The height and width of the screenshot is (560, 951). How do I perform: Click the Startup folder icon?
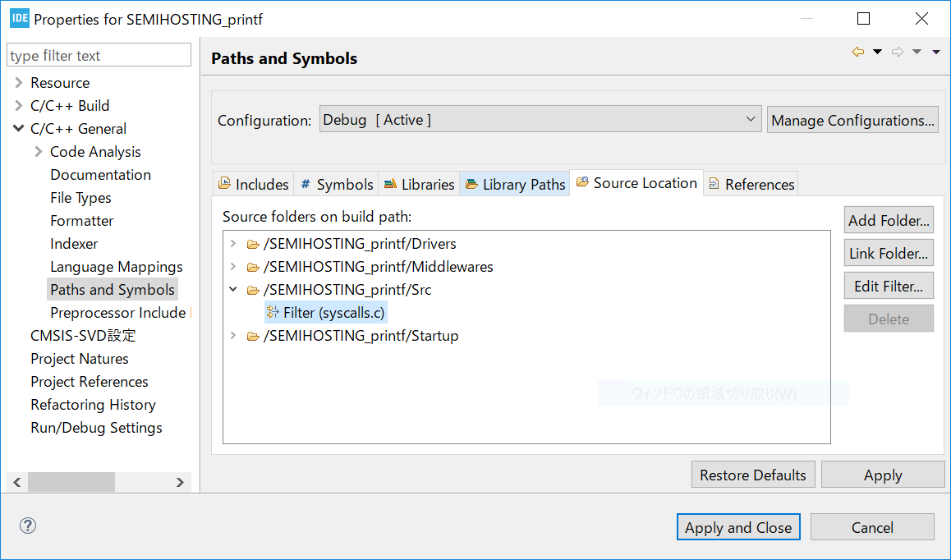coord(253,336)
